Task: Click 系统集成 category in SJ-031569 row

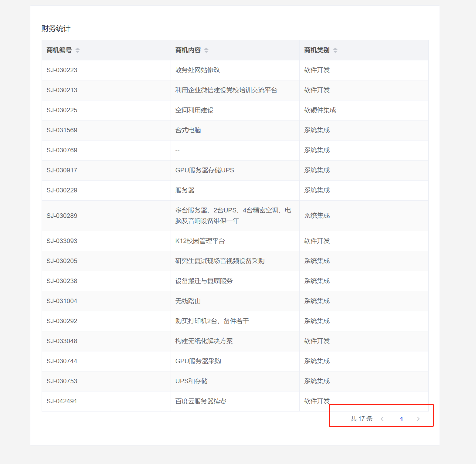Action: coord(364,130)
